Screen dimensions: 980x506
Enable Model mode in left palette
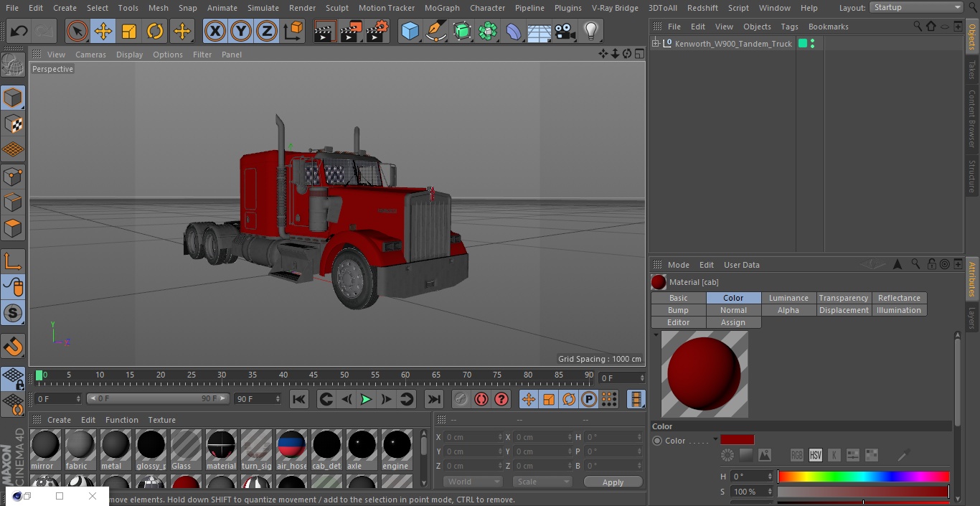click(x=13, y=98)
